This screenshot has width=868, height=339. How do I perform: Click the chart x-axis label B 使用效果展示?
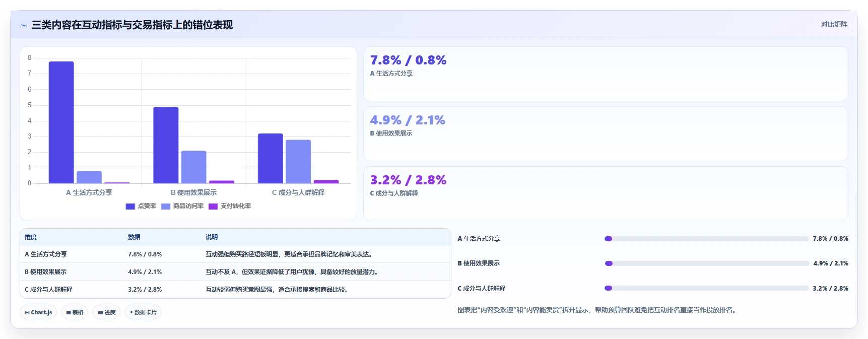[193, 192]
